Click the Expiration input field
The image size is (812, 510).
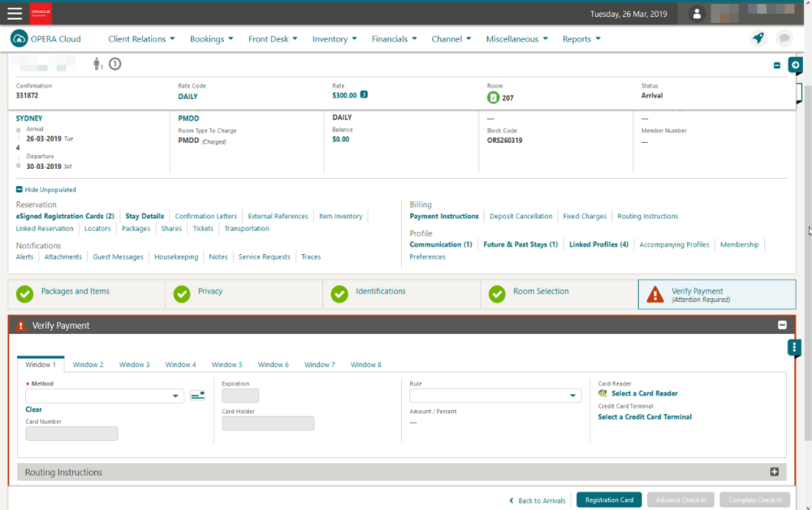(x=240, y=395)
